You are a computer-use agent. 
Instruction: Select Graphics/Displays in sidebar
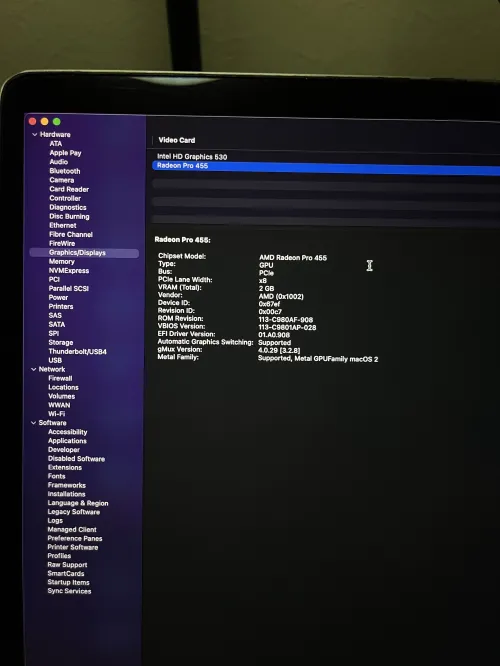pos(84,253)
